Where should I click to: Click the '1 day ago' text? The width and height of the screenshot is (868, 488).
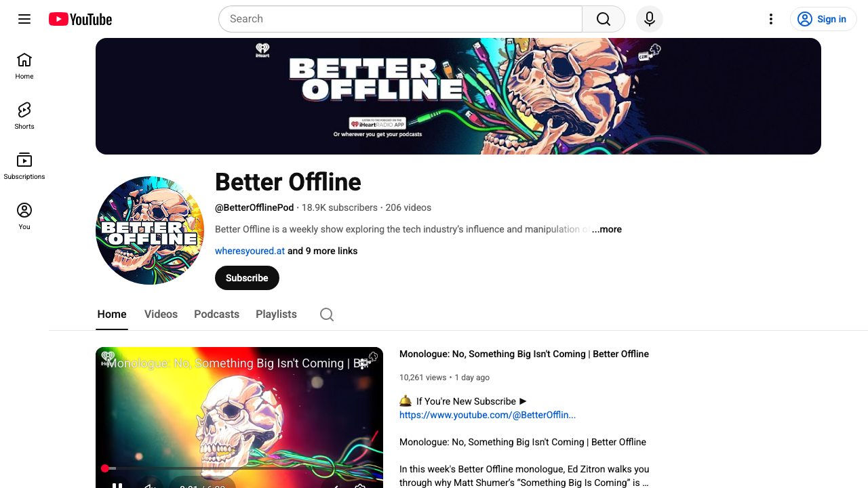[472, 378]
